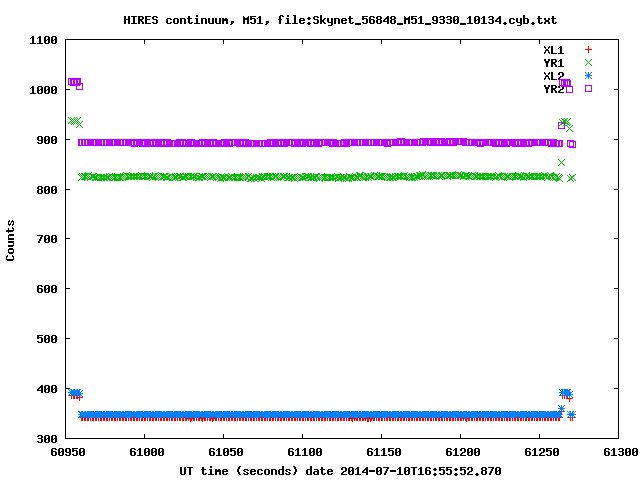Click x-axis tick label 61000
640x480 pixels.
(147, 452)
